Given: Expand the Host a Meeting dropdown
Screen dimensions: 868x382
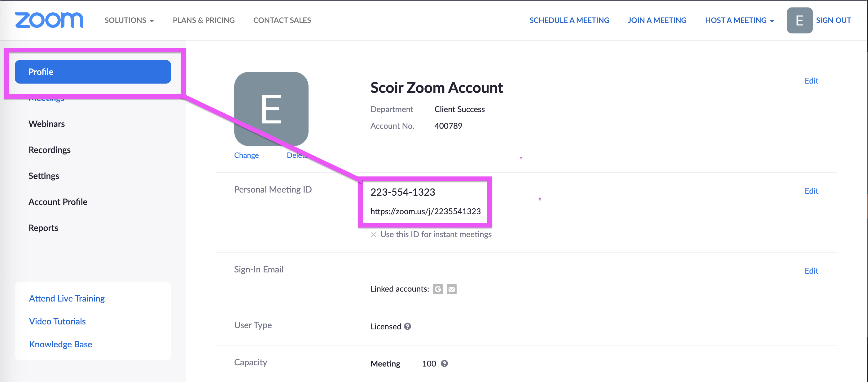Looking at the screenshot, I should 740,20.
